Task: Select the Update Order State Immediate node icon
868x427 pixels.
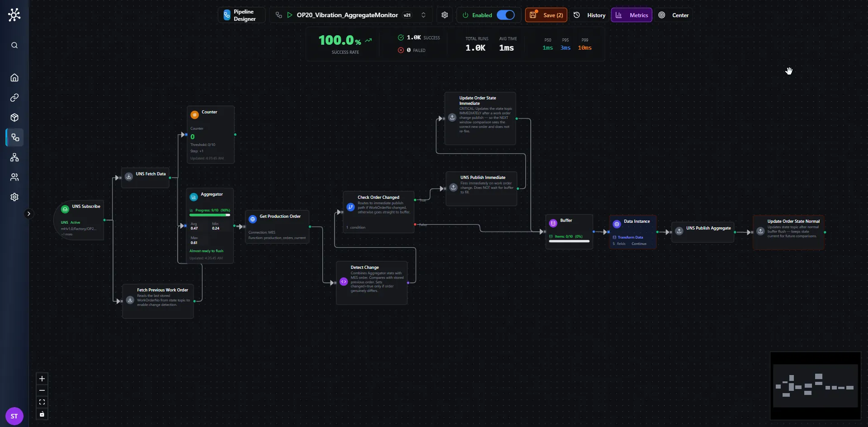Action: point(452,117)
